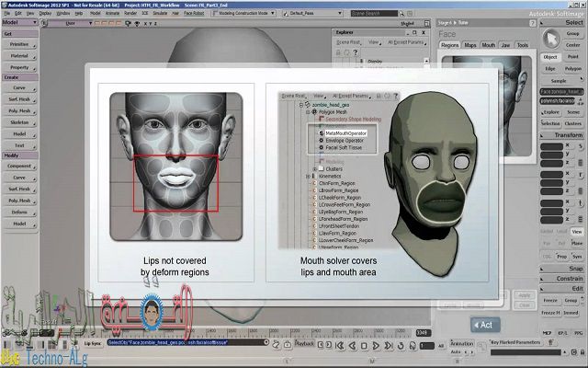This screenshot has width=588, height=368.
Task: Click the Key Marked Parameters button
Action: point(515,342)
